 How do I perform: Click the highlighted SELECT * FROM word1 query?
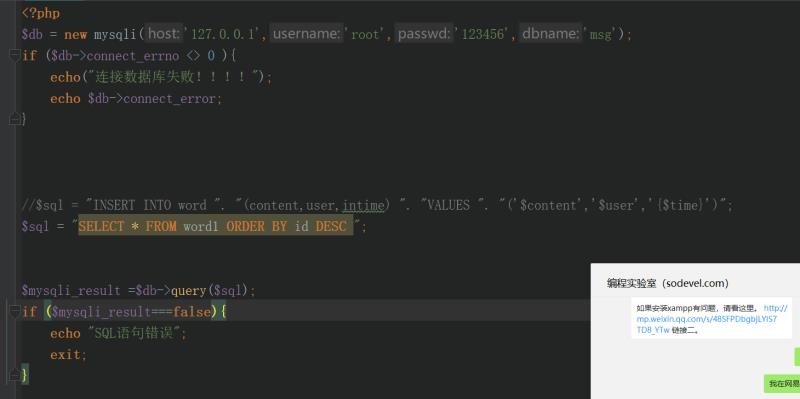215,227
